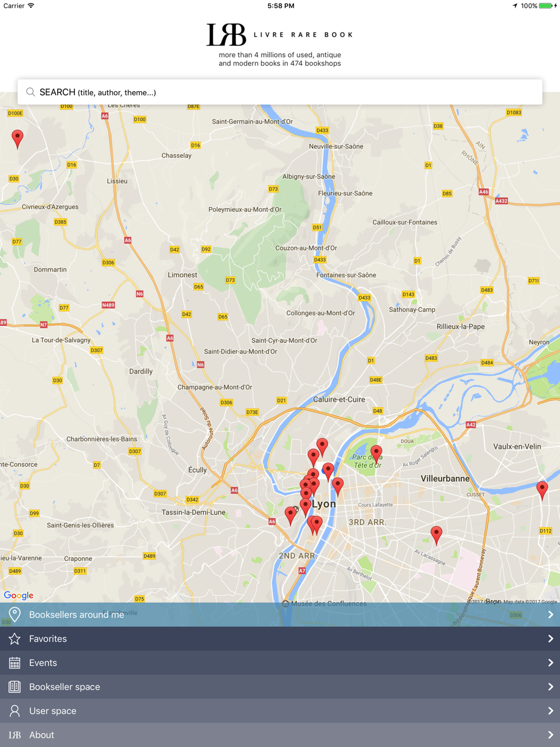Viewport: 560px width, 747px height.
Task: Tap the Wi-Fi icon in the status bar
Action: [31, 6]
